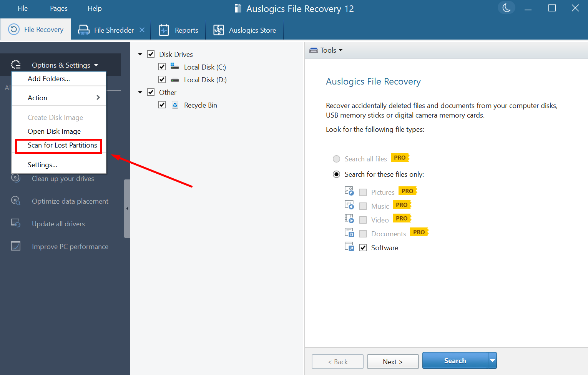Choose Add Folders... menu item
Image resolution: width=588 pixels, height=375 pixels.
click(59, 78)
